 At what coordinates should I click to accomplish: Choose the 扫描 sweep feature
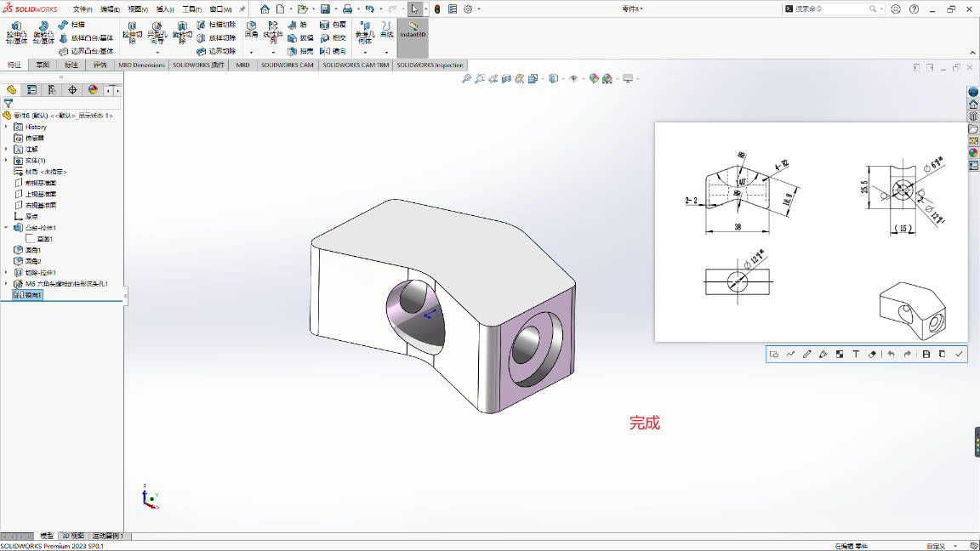coord(71,25)
